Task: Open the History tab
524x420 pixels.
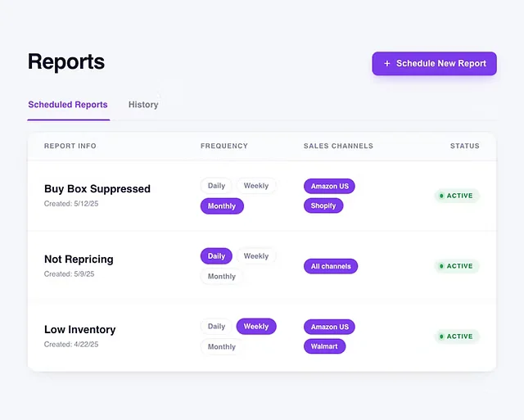Action: coord(143,105)
